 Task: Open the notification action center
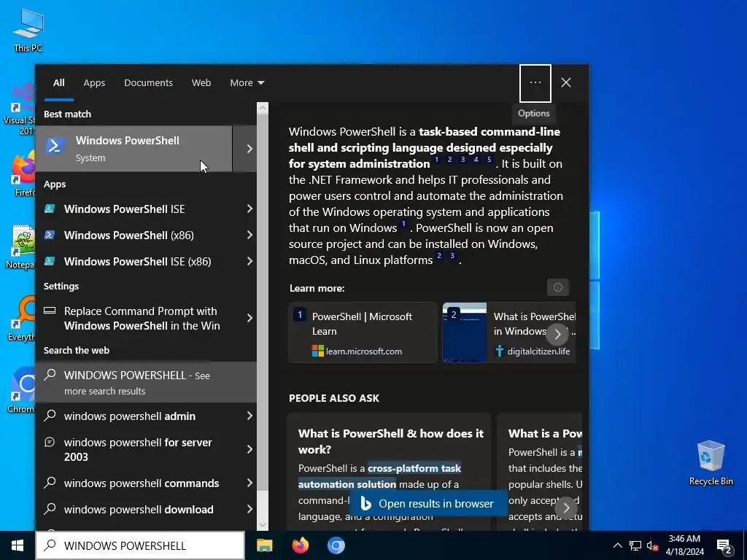[724, 547]
